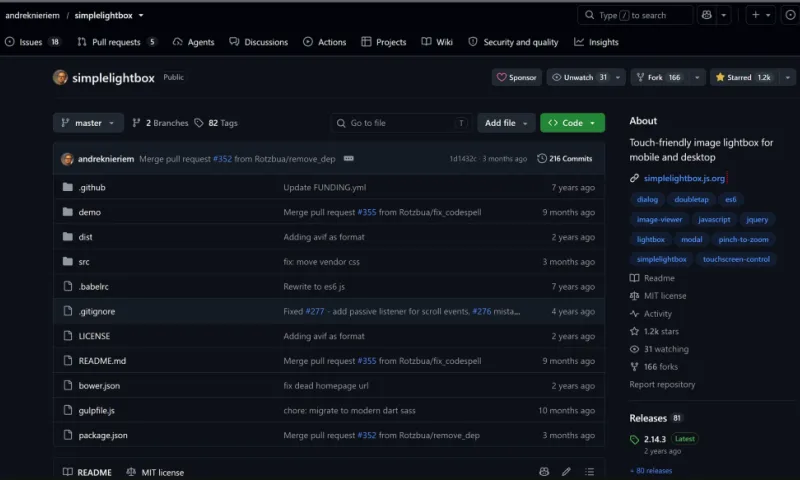This screenshot has width=800, height=480.
Task: Go to the Agents tab
Action: (x=194, y=42)
